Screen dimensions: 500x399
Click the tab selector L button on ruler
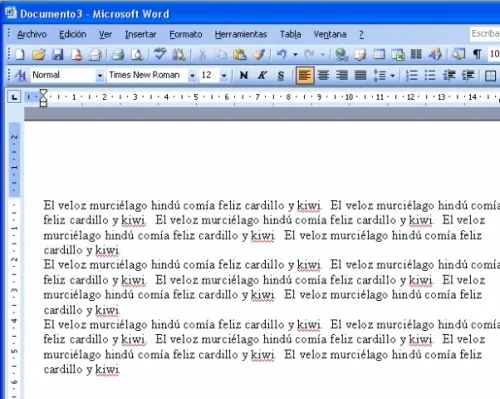14,97
